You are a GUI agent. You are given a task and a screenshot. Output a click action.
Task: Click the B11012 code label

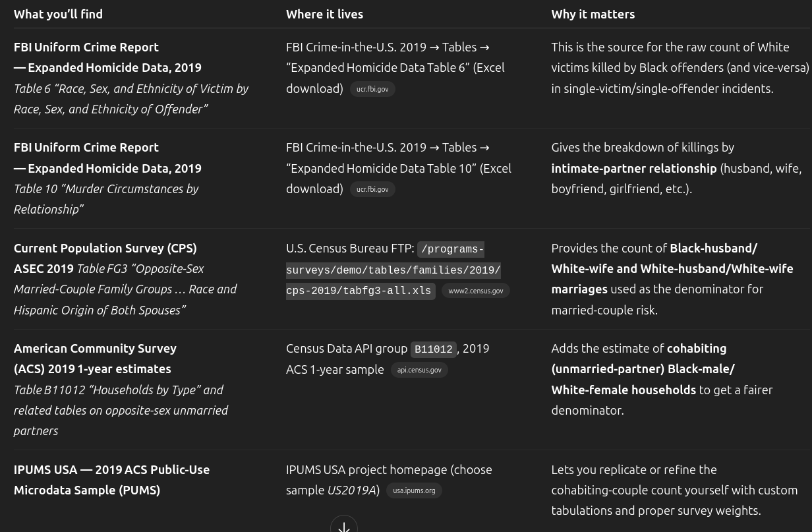tap(434, 349)
